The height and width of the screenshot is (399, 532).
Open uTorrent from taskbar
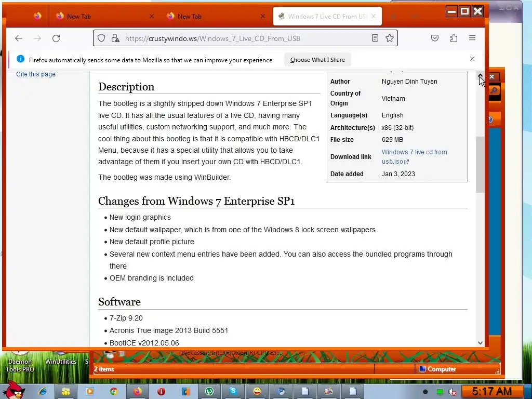[x=209, y=391]
